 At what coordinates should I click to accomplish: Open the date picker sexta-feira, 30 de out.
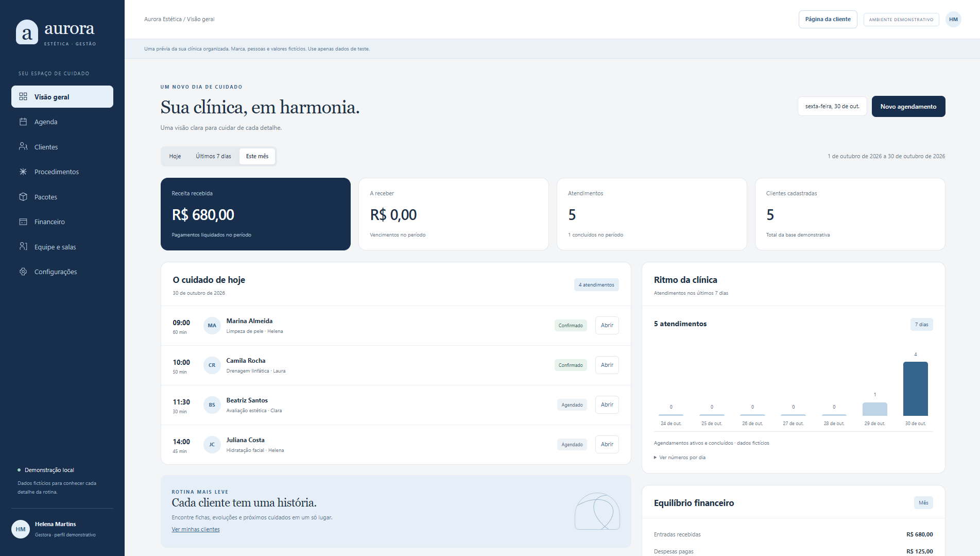[832, 107]
